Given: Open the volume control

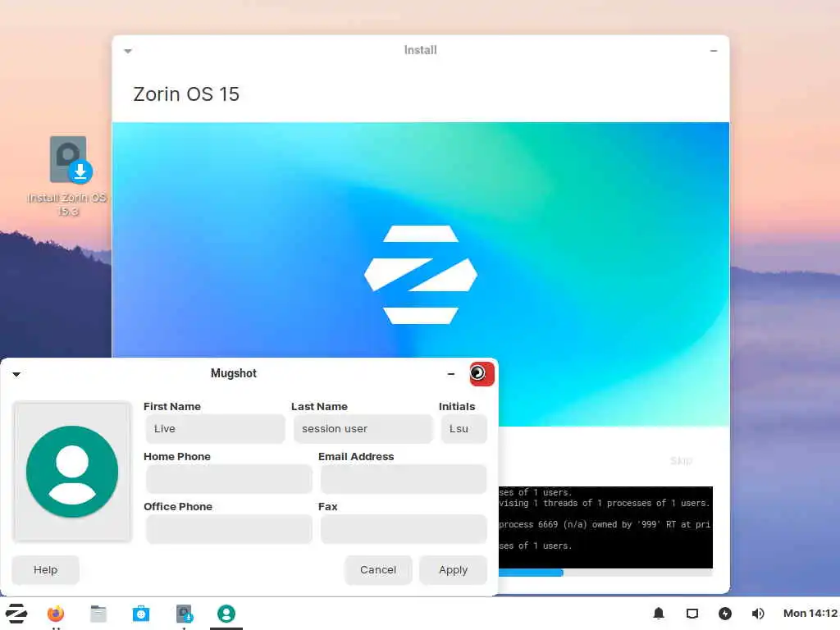Looking at the screenshot, I should [757, 614].
